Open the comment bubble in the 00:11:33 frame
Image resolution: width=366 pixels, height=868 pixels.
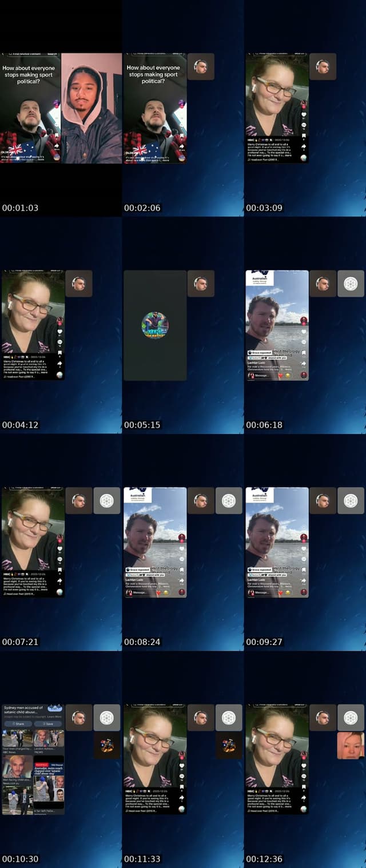[182, 777]
